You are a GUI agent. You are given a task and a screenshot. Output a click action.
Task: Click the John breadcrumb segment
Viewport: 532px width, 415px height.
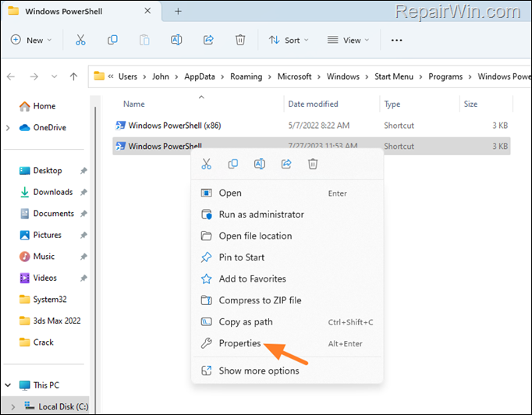point(161,76)
